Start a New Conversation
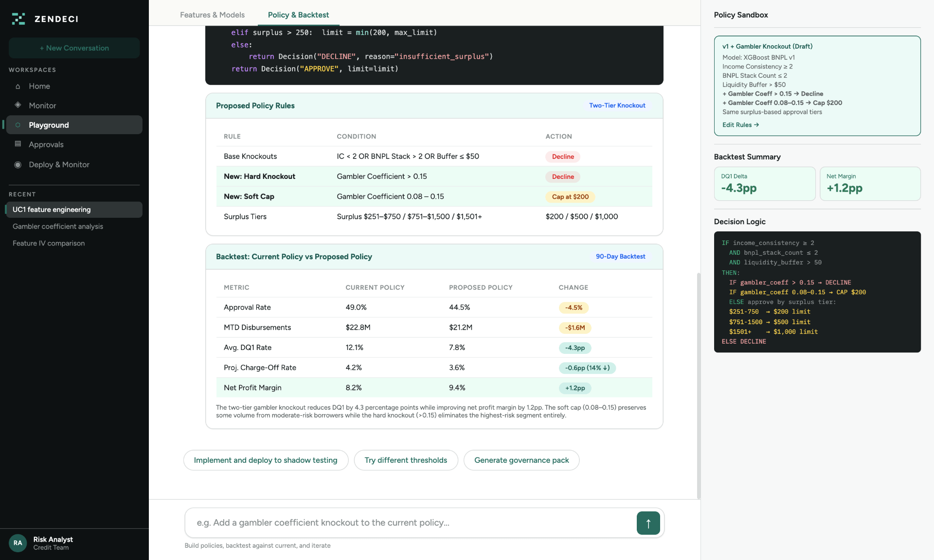The image size is (934, 560). [74, 48]
